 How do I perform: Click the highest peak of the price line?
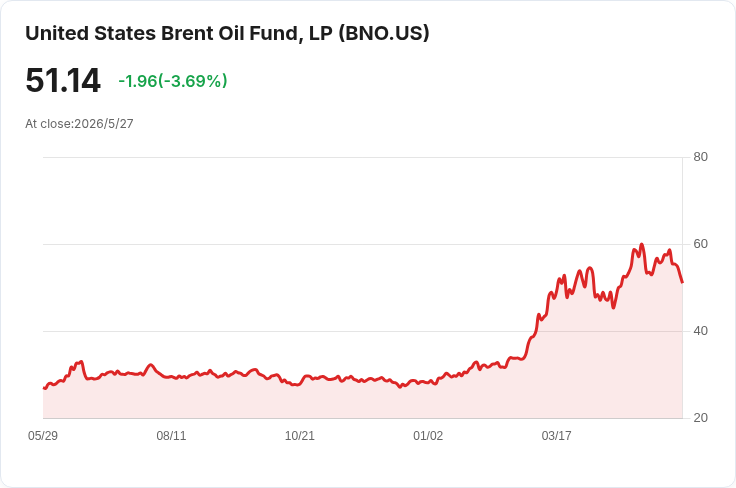click(x=642, y=244)
